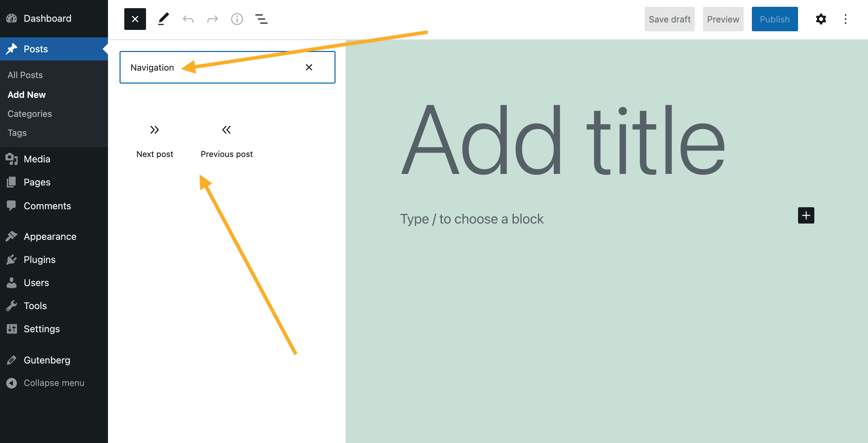The image size is (868, 443).
Task: Click Save draft
Action: pyautogui.click(x=669, y=19)
